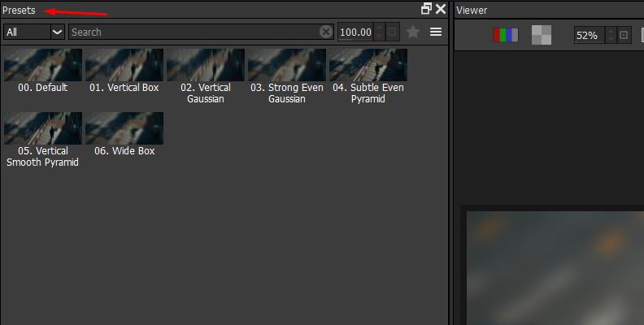The width and height of the screenshot is (644, 325).
Task: Toggle RGB channels display in Viewer
Action: (x=506, y=35)
